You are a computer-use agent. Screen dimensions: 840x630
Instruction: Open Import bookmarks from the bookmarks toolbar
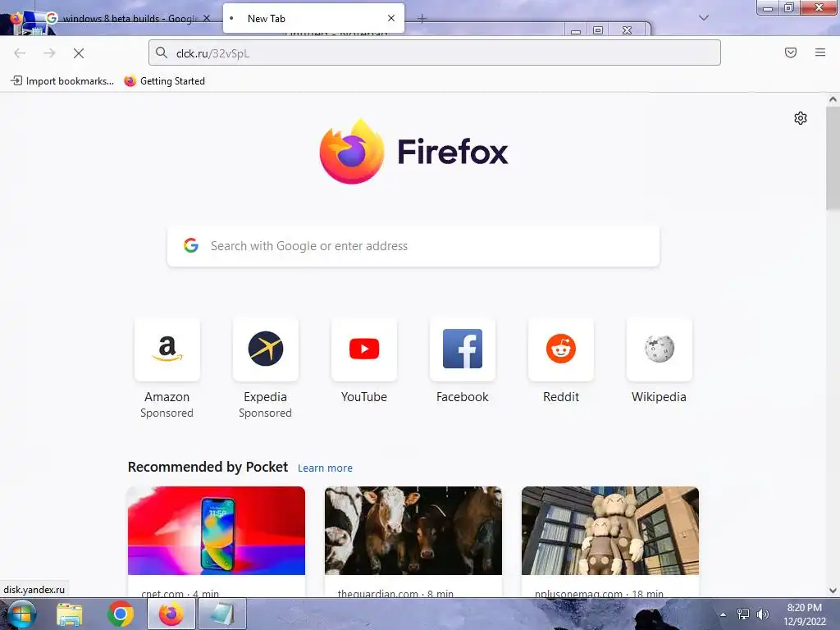pos(62,81)
